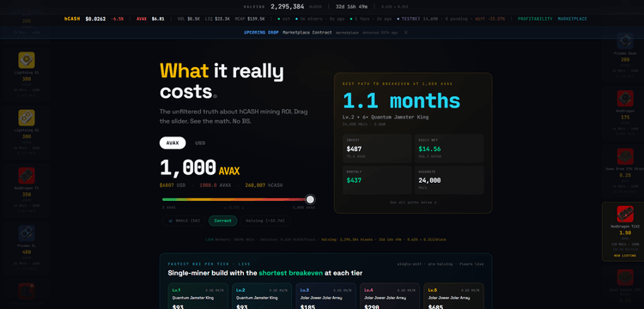Open the RedDragon 175 miner icon

(625, 99)
